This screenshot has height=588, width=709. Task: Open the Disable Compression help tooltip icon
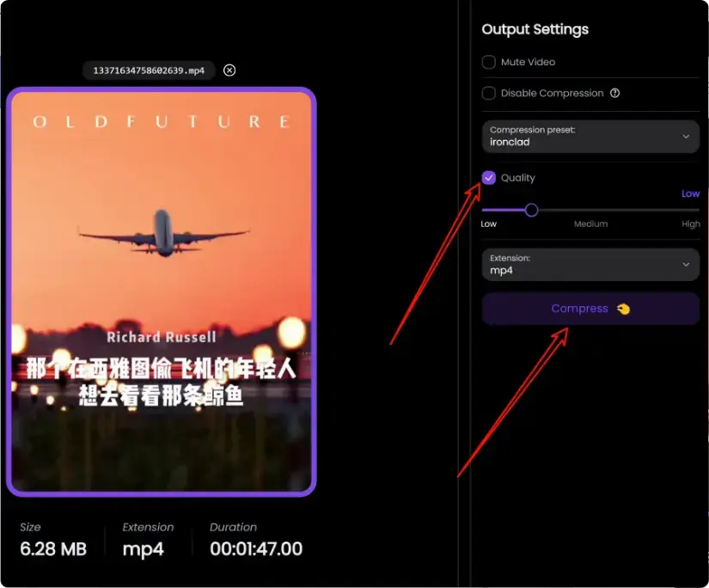tap(615, 93)
